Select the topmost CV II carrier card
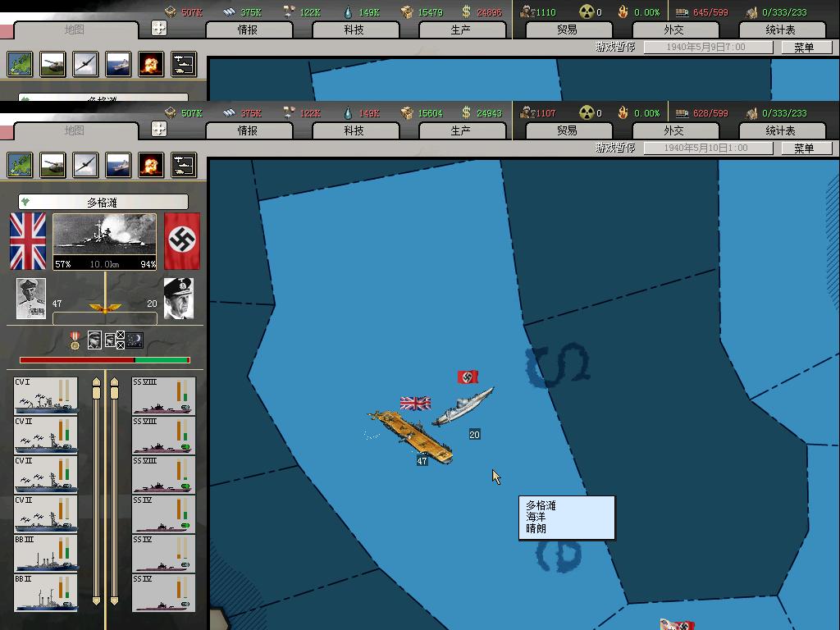Viewport: 840px width, 630px height. click(46, 435)
